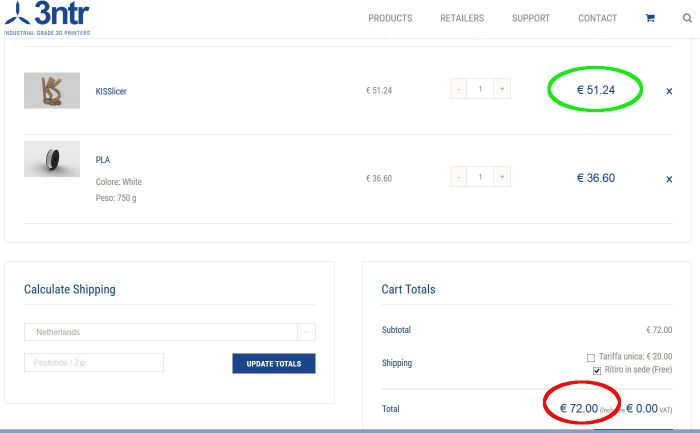Focus the Postcode / Zip field

(94, 362)
